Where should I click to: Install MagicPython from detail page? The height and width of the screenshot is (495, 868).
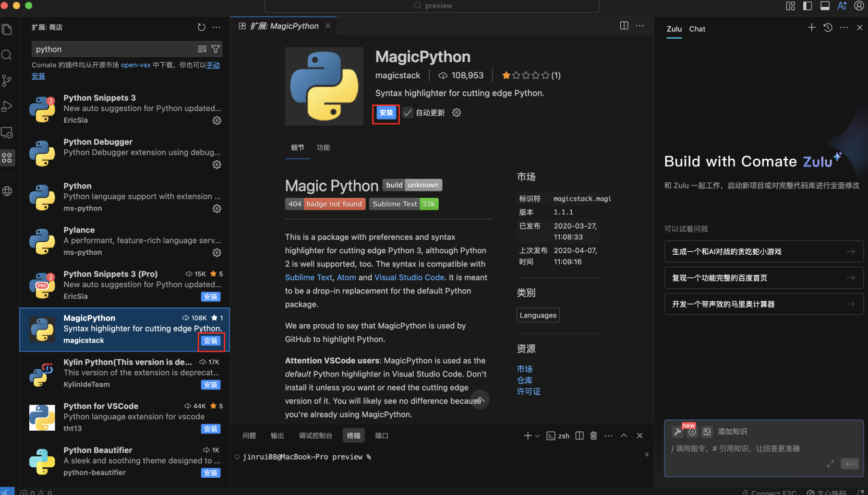(x=386, y=113)
